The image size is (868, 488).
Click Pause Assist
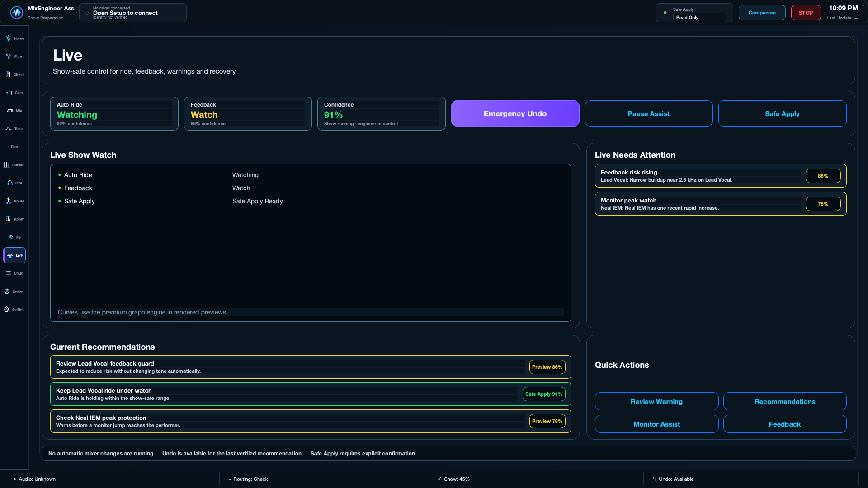tap(649, 113)
